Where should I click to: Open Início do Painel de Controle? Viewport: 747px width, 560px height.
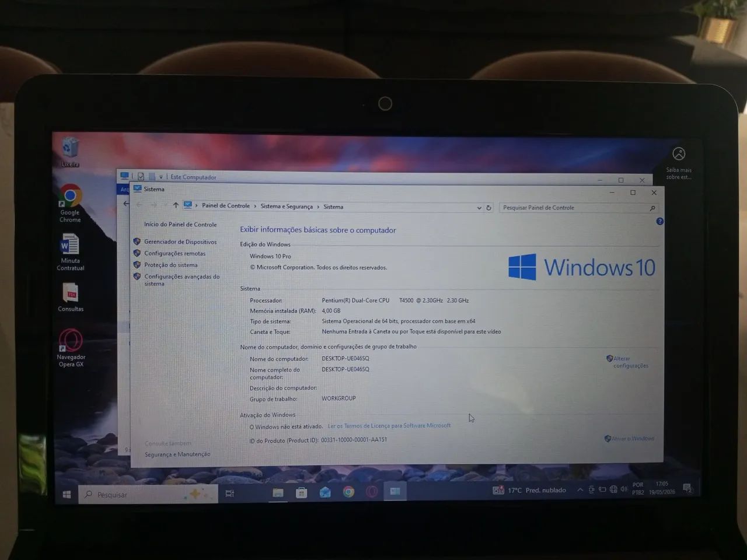pos(180,225)
